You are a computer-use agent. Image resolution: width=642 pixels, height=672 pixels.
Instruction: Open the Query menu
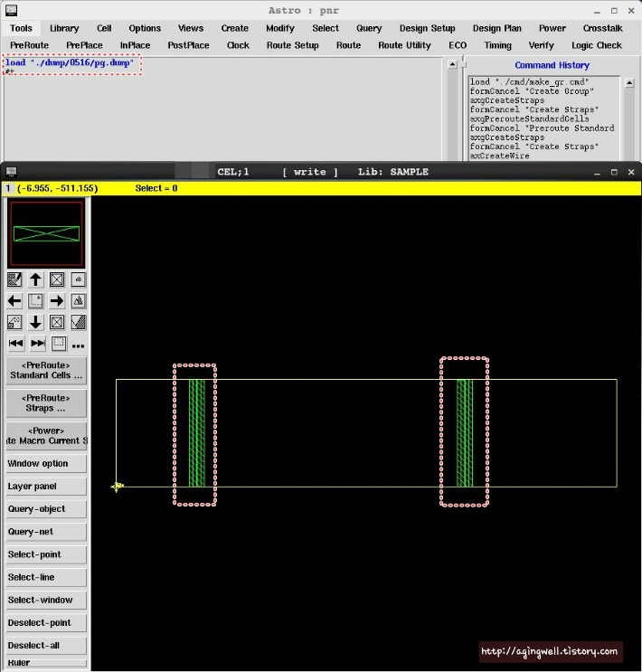[x=369, y=28]
